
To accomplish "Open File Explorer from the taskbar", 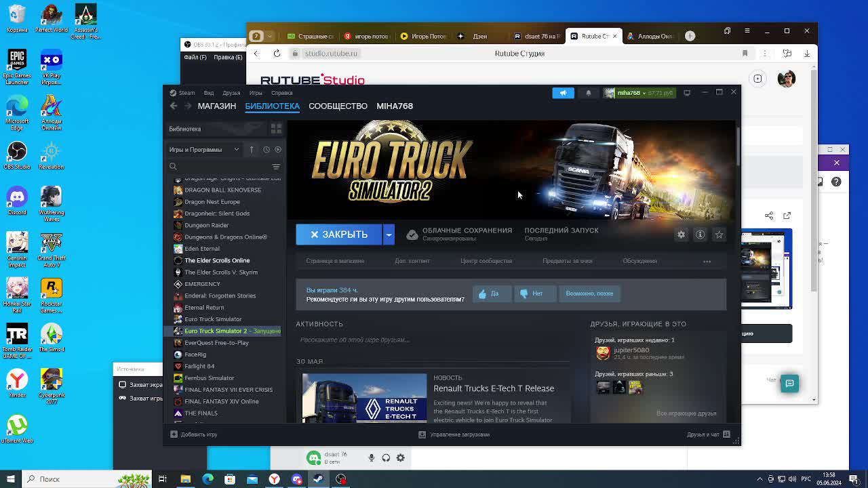I will [185, 479].
